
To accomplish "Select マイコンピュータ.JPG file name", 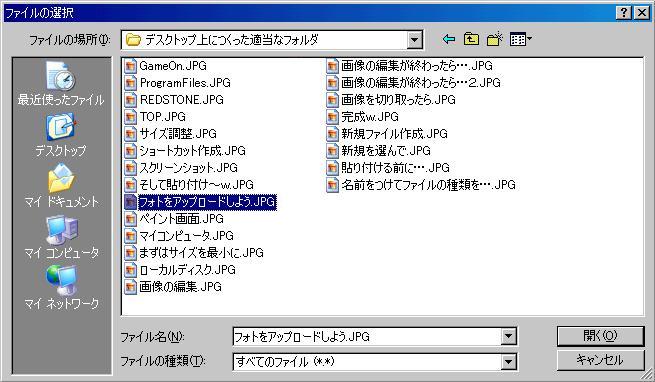I will coord(186,236).
